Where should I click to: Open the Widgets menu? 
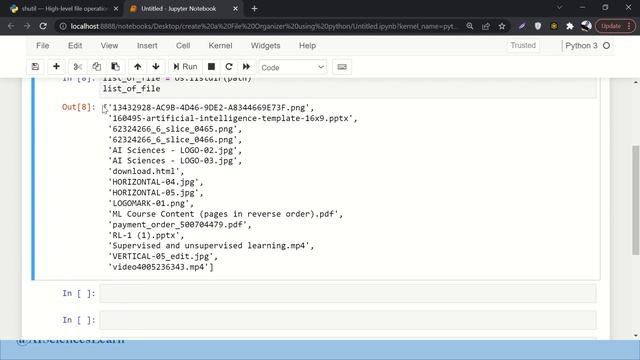coord(265,46)
